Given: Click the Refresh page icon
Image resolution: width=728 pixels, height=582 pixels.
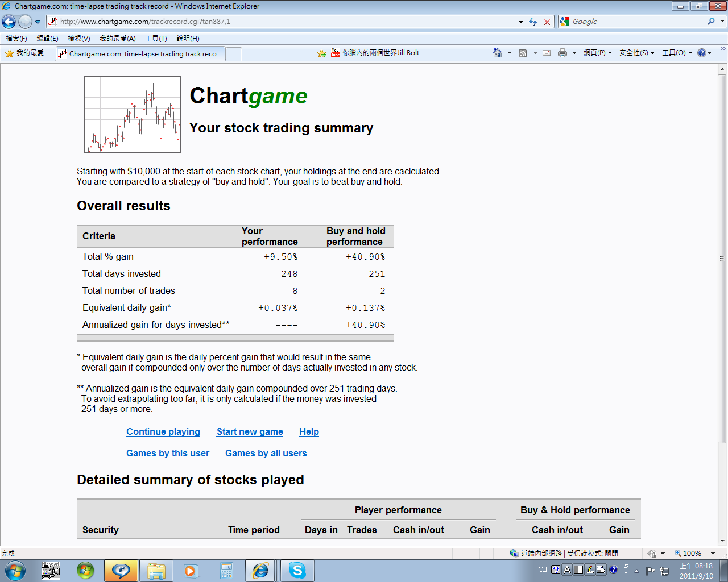Looking at the screenshot, I should [x=533, y=22].
